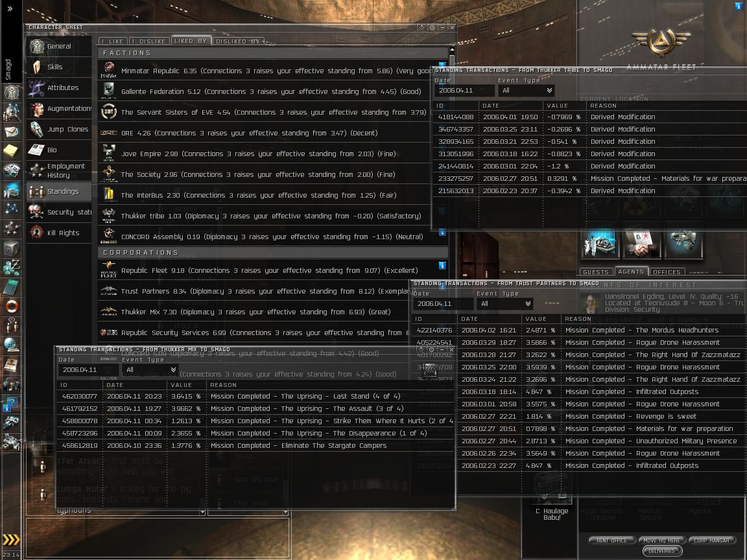Switch to the I Dislike tab
The width and height of the screenshot is (747, 560).
point(148,41)
